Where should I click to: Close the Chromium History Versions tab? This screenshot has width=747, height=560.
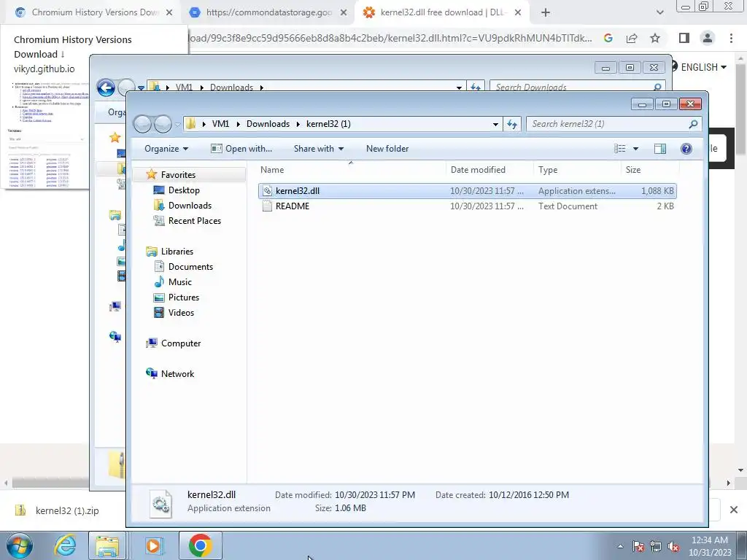click(169, 12)
